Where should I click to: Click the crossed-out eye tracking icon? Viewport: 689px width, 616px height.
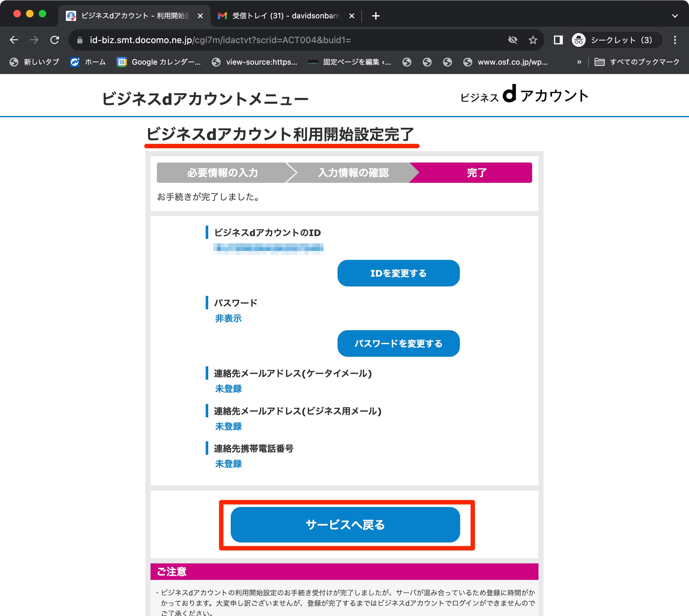[x=512, y=40]
